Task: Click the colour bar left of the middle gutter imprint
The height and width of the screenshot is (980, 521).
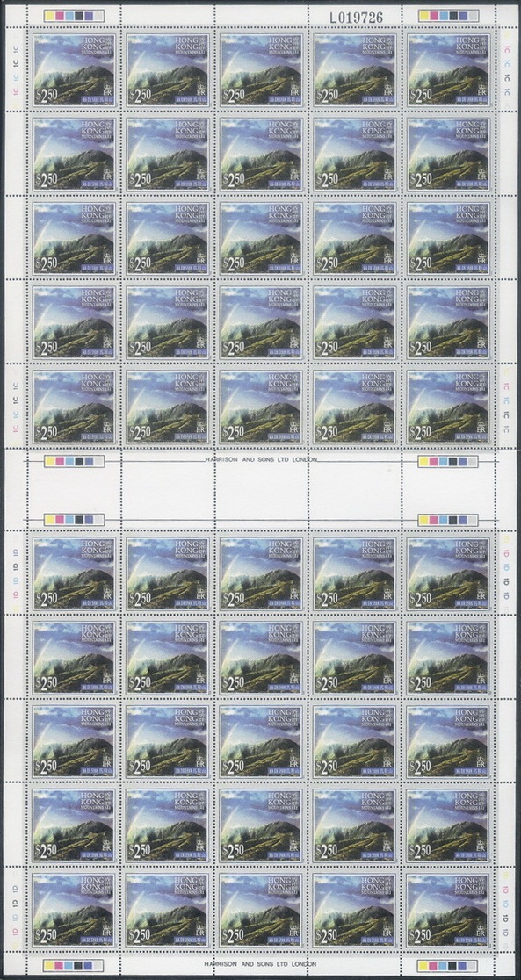Action: 74,461
